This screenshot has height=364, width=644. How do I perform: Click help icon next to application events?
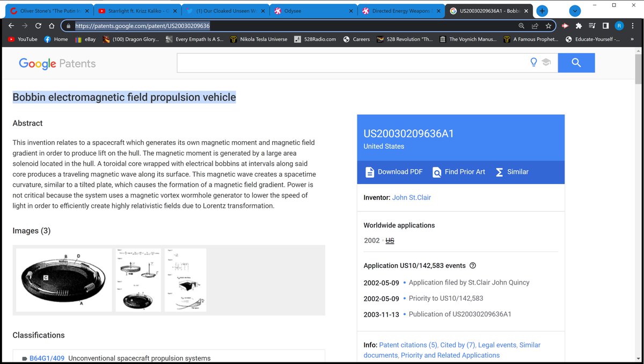(473, 265)
